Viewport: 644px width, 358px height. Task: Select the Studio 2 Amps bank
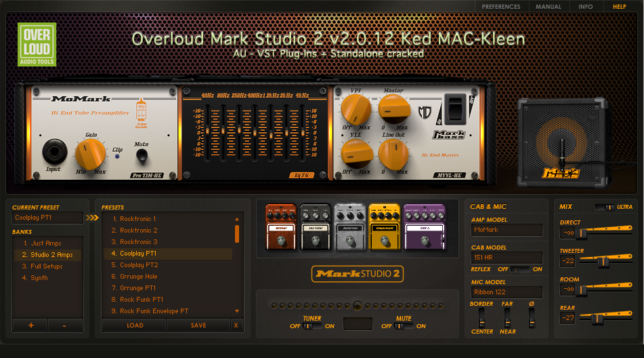click(x=47, y=255)
